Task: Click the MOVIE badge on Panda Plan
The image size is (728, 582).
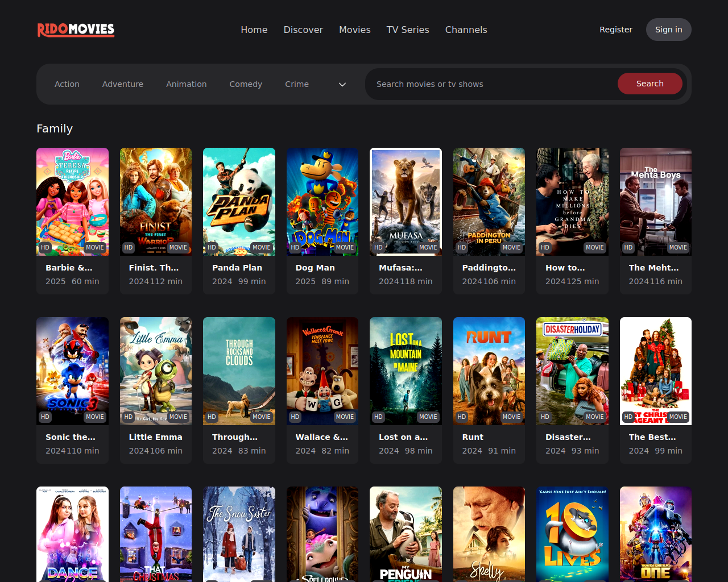Action: pyautogui.click(x=262, y=247)
